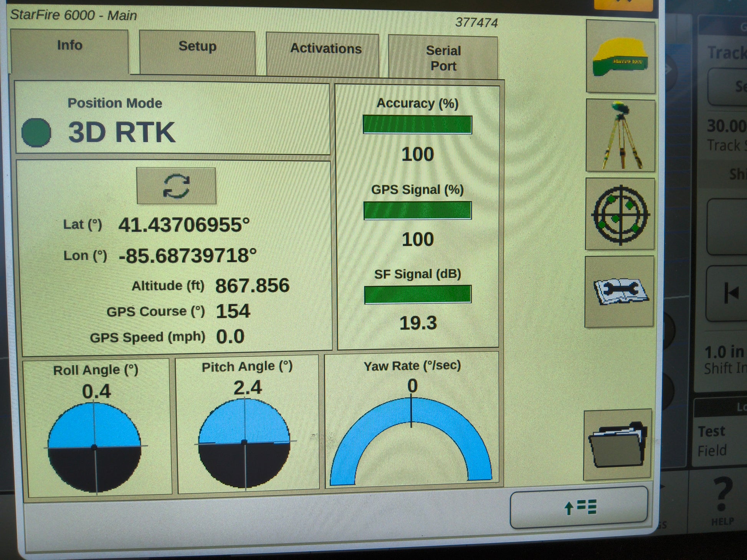Screen dimensions: 747x560
Task: Open the satellite sky plot crosshair icon
Action: click(620, 214)
